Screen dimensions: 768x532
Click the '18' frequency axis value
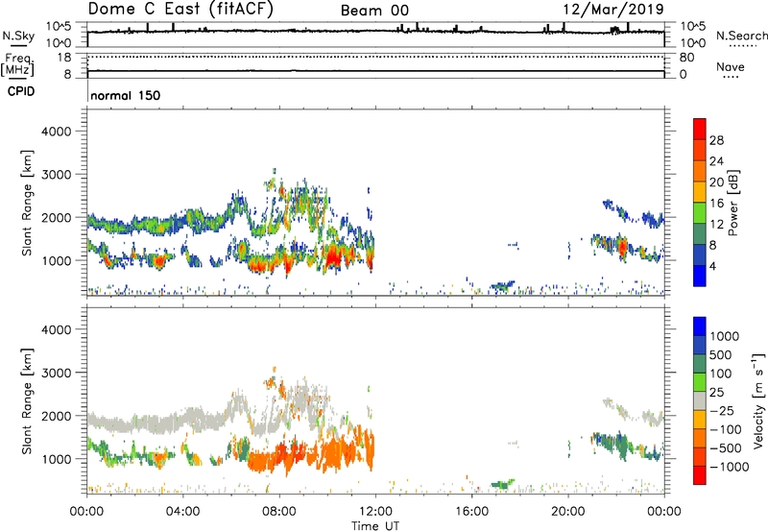pos(64,58)
